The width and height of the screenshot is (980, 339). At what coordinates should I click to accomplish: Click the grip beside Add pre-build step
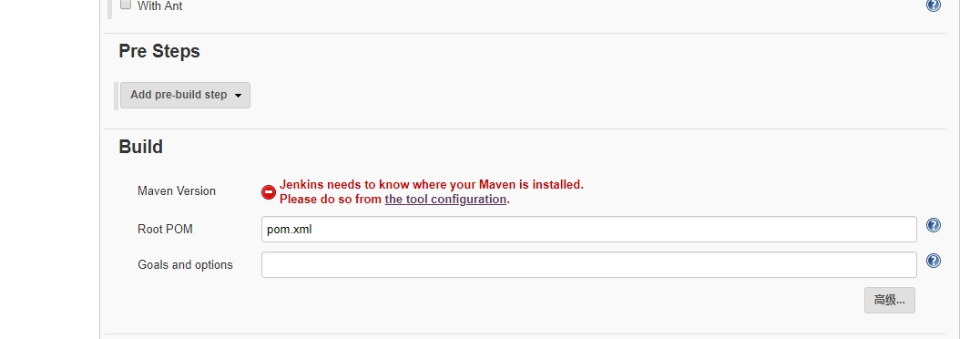(117, 96)
